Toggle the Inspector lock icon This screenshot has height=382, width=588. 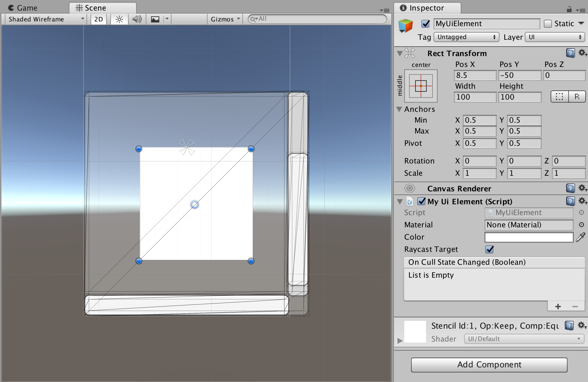pos(569,10)
